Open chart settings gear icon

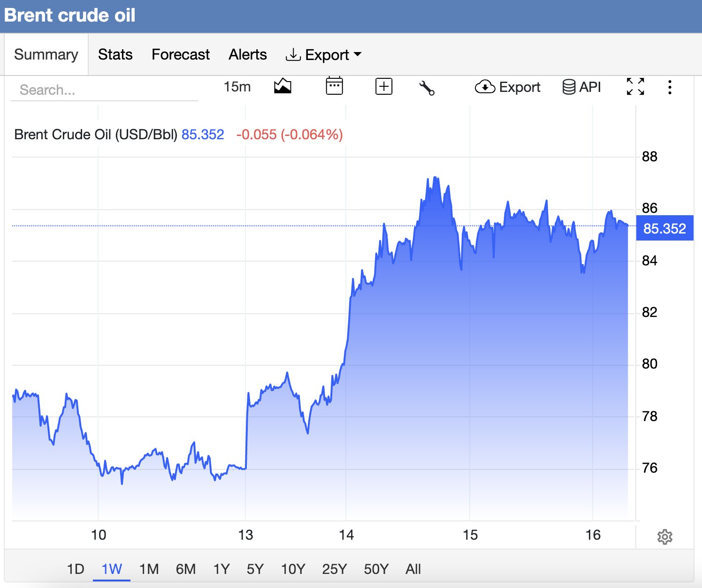click(665, 537)
